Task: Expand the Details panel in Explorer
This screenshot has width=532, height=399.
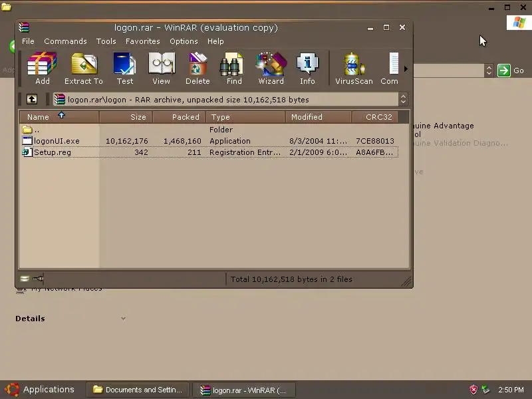Action: (x=123, y=319)
